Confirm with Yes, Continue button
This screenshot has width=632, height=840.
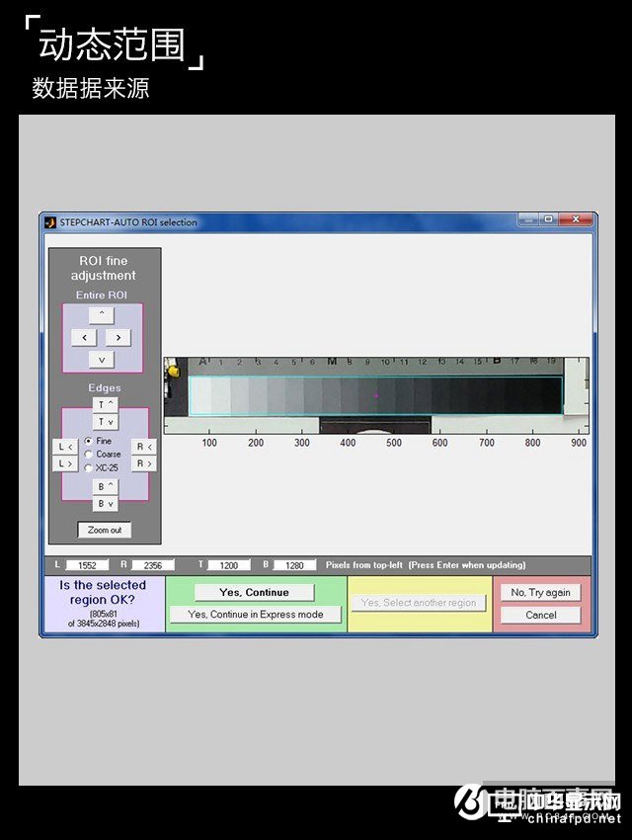pyautogui.click(x=254, y=593)
